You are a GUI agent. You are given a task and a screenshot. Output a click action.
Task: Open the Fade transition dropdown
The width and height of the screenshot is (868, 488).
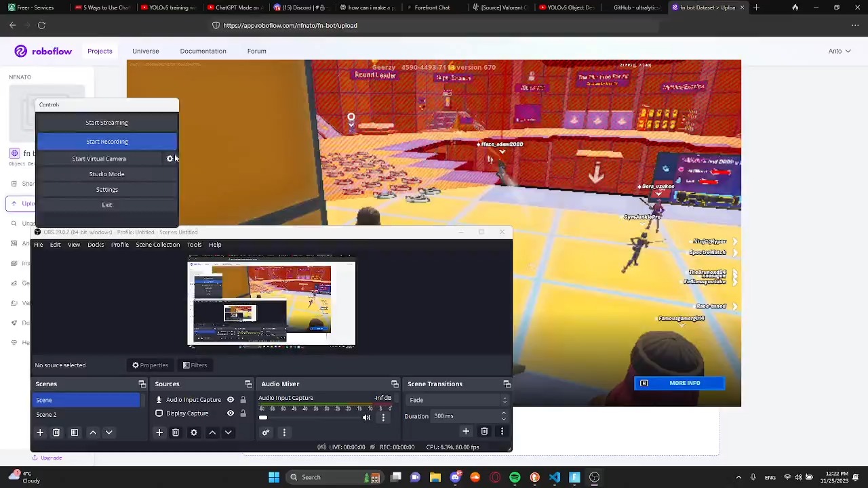[x=505, y=400]
